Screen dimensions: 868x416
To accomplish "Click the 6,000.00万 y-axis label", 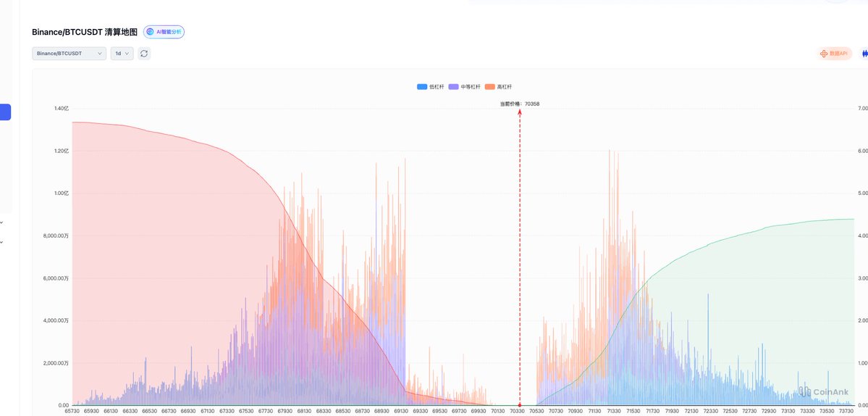I will (57, 278).
